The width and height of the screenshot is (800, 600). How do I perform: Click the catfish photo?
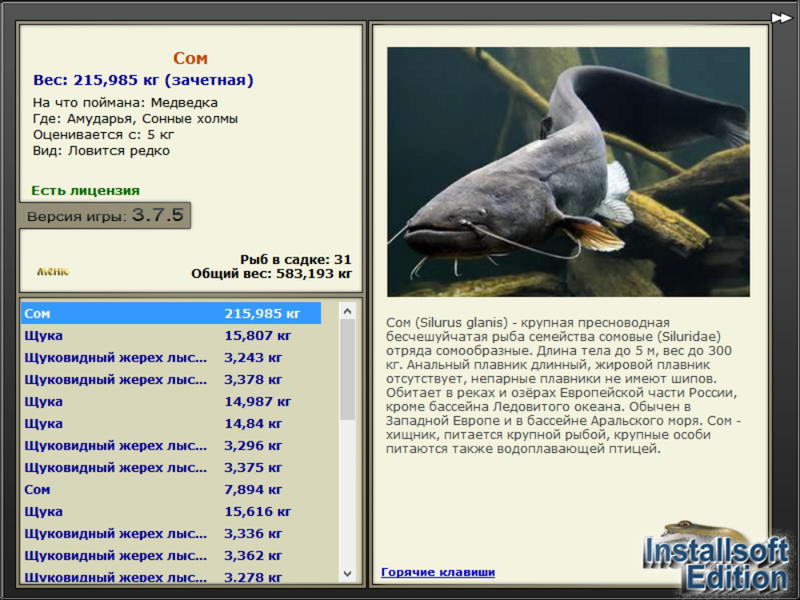[x=568, y=172]
